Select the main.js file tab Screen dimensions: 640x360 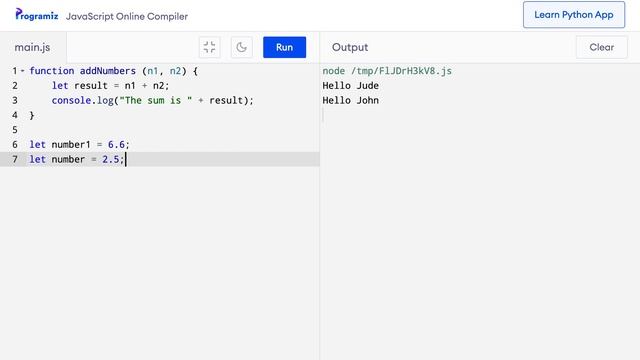pyautogui.click(x=33, y=47)
